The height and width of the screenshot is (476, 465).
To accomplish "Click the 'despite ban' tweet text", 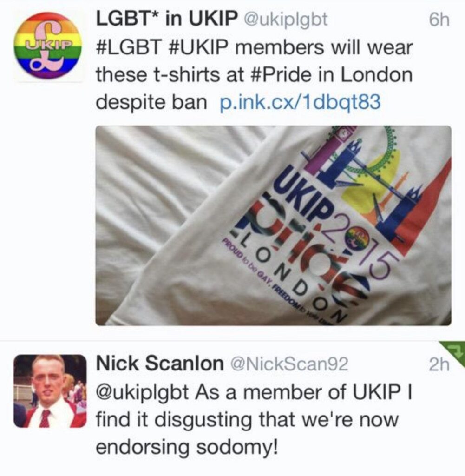I will coord(151,102).
